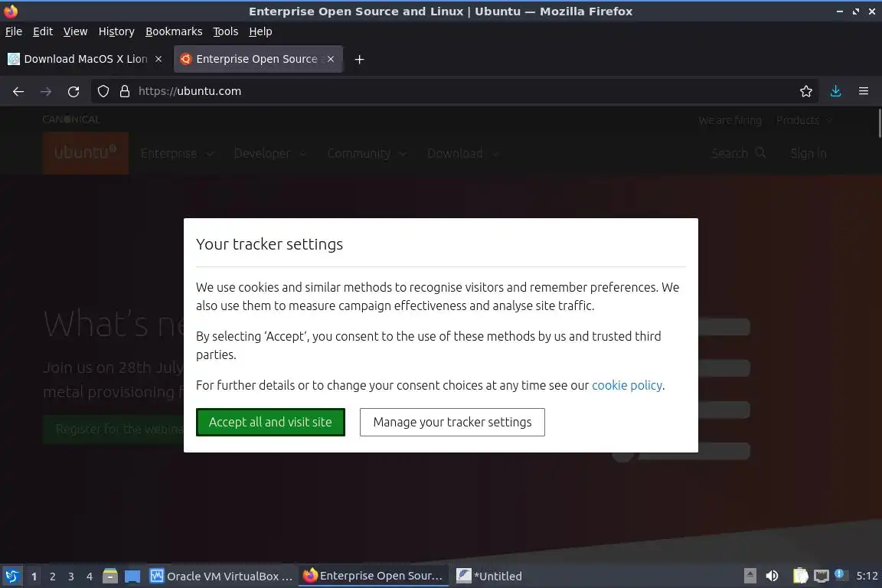
Task: Open the clipboard manager tray icon
Action: (800, 576)
